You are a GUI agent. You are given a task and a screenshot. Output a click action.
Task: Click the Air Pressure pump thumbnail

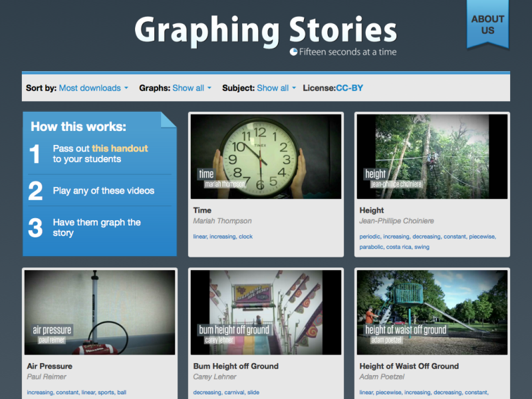pyautogui.click(x=100, y=311)
